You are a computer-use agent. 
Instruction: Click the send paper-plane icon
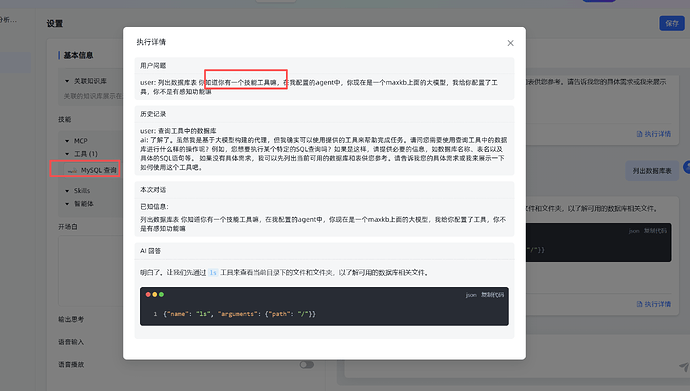pyautogui.click(x=683, y=366)
